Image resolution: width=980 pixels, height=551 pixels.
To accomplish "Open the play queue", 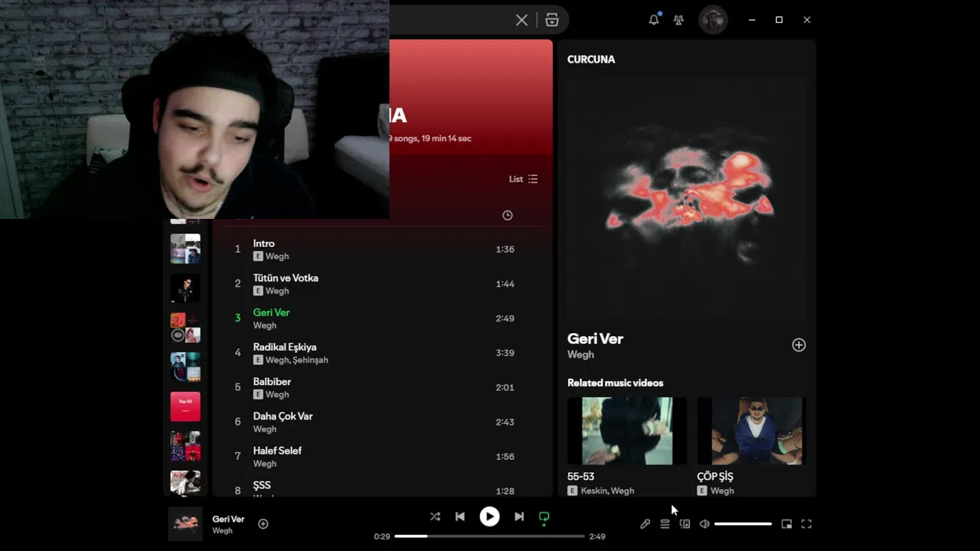I will pyautogui.click(x=665, y=524).
